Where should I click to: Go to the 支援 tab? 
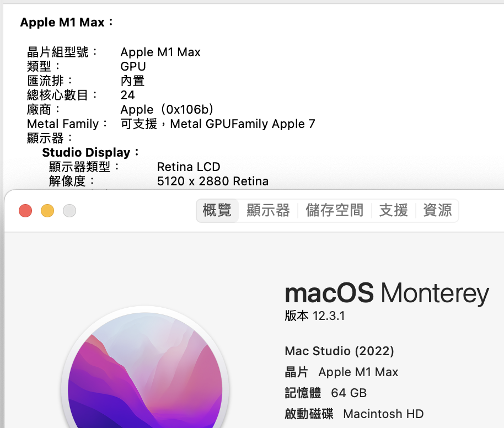[393, 211]
